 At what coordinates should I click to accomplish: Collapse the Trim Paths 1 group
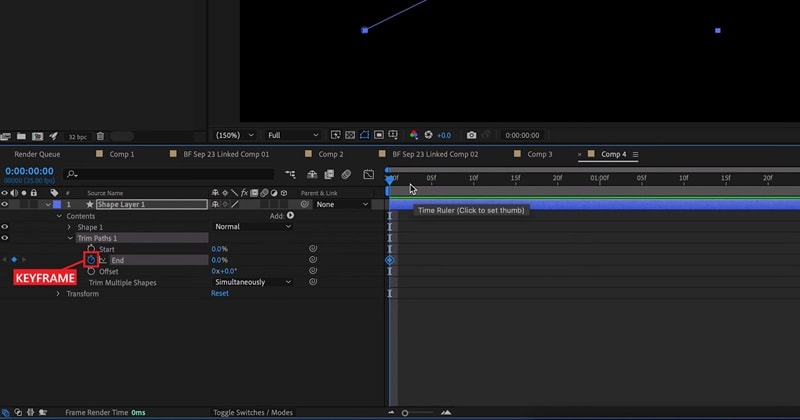(x=70, y=238)
